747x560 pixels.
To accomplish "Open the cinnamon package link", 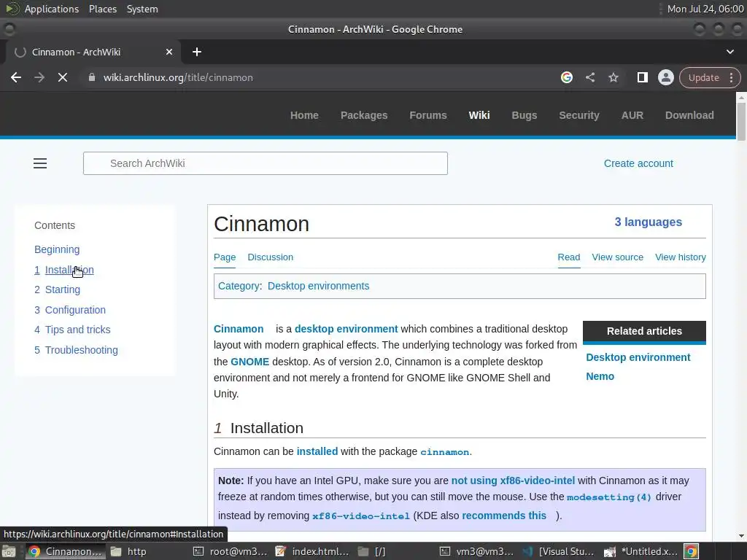I will (x=444, y=452).
